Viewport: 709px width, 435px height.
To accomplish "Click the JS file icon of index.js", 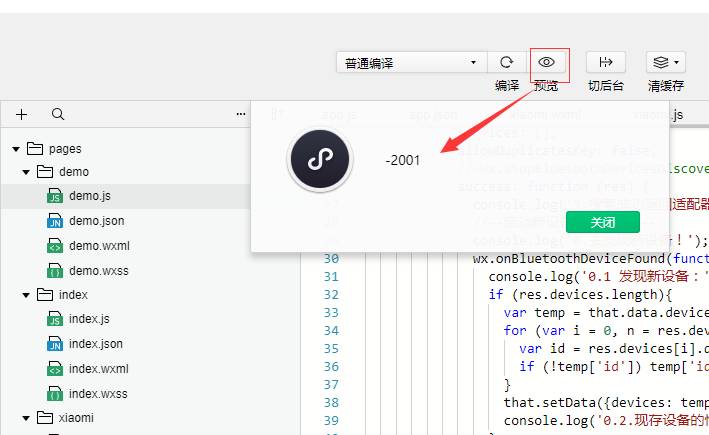I will pos(55,319).
